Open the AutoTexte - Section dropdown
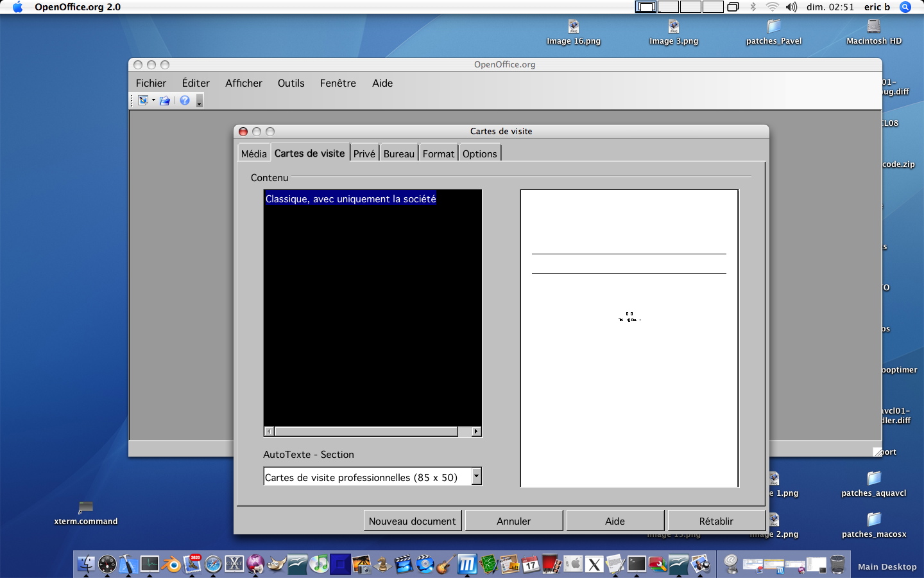 (x=476, y=476)
